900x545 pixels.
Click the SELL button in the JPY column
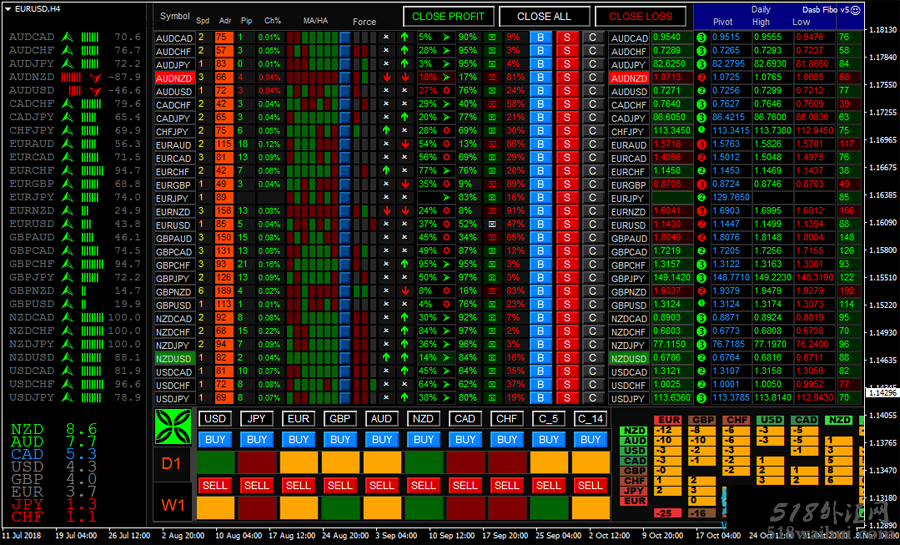pyautogui.click(x=257, y=486)
